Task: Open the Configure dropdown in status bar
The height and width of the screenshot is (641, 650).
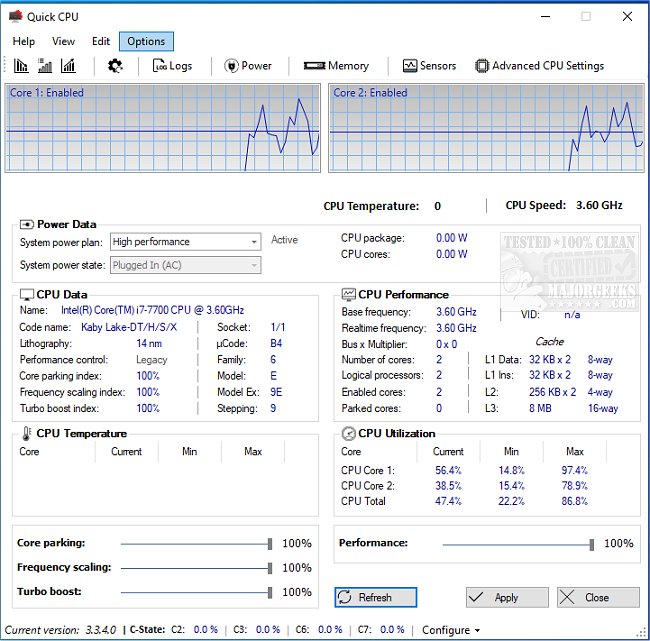Action: (x=450, y=630)
